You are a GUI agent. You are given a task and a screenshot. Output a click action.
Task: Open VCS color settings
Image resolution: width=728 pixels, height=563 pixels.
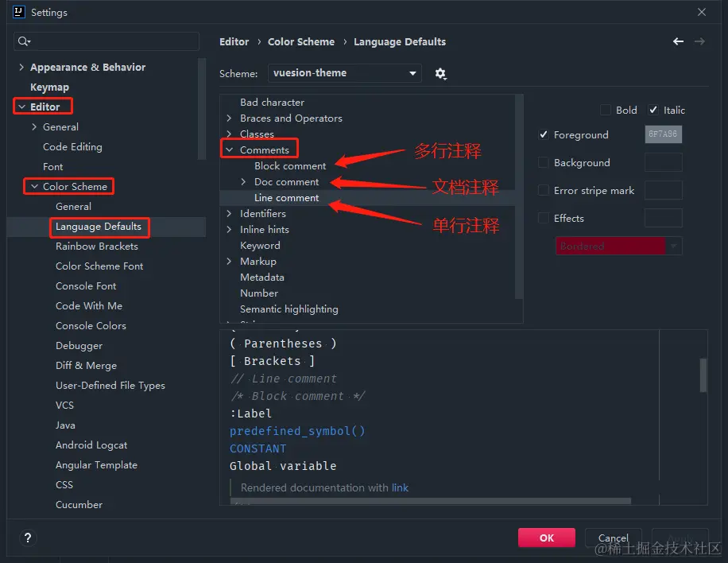tap(64, 406)
